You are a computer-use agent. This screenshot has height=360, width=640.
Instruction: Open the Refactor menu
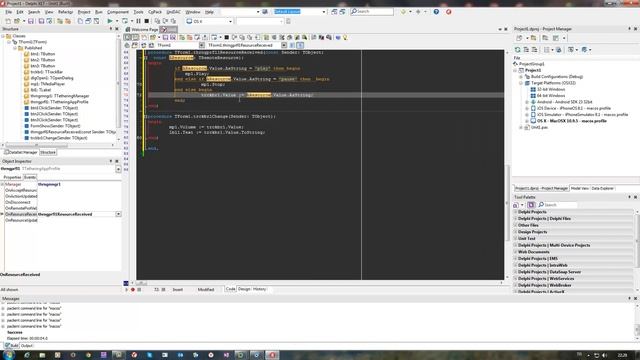click(65, 12)
